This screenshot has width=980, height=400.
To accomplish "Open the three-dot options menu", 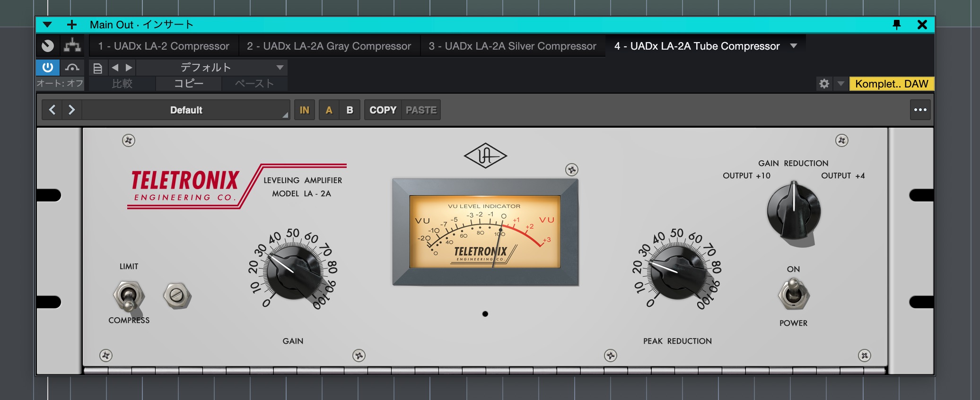I will tap(920, 110).
